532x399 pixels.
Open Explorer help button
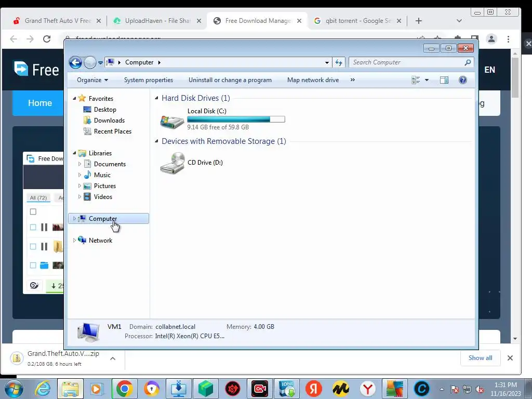tap(463, 80)
